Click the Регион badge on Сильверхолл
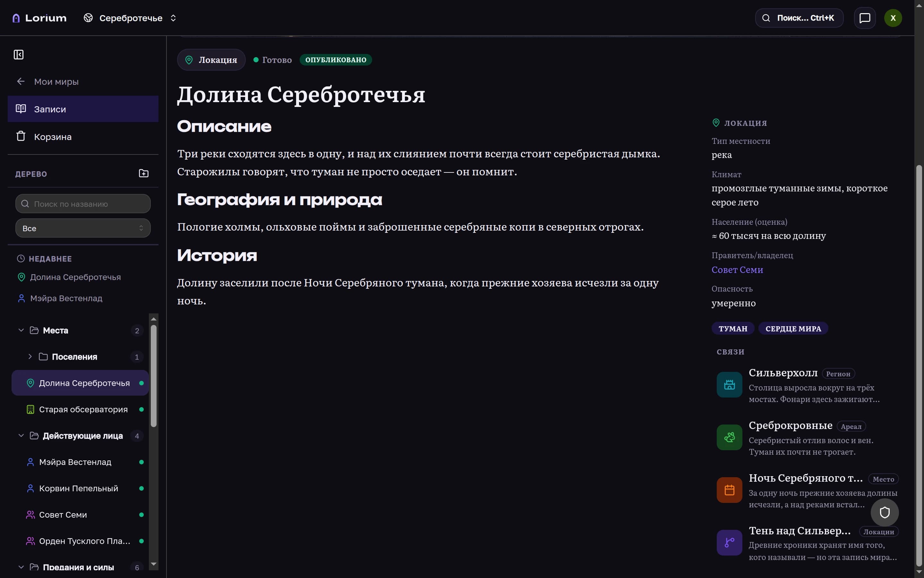This screenshot has height=578, width=924. pyautogui.click(x=838, y=374)
